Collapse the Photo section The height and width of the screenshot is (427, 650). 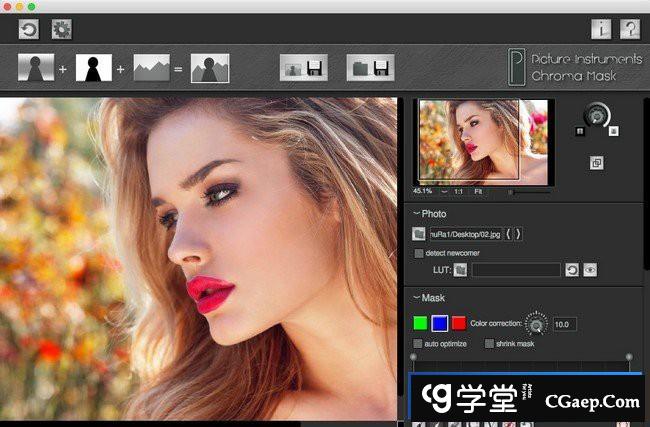416,214
